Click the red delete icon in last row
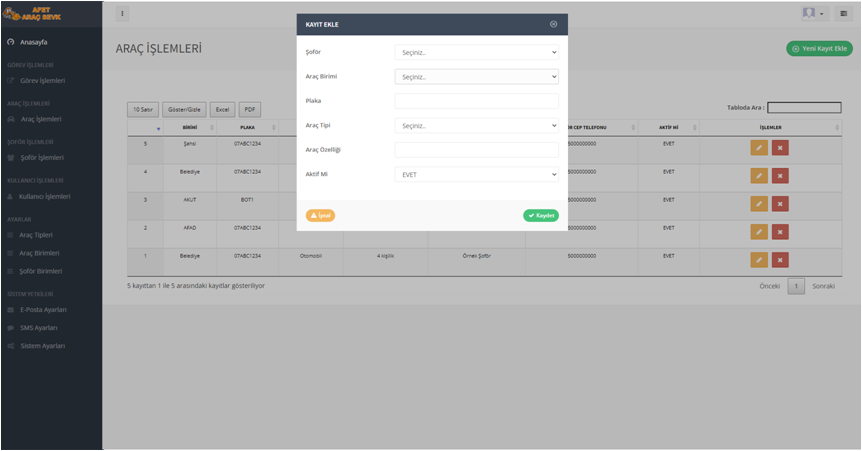This screenshot has width=862, height=451. [780, 260]
